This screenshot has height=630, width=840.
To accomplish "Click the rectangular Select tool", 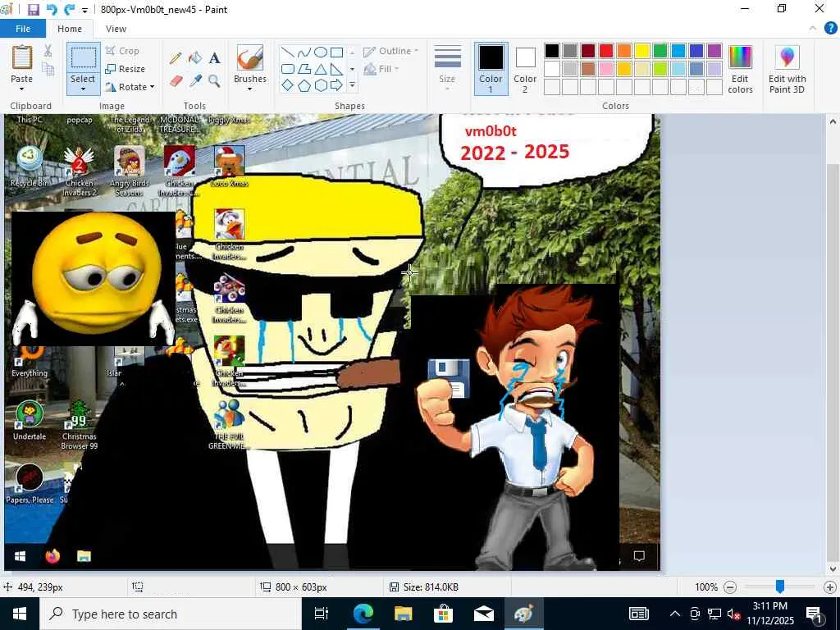I will (x=84, y=58).
